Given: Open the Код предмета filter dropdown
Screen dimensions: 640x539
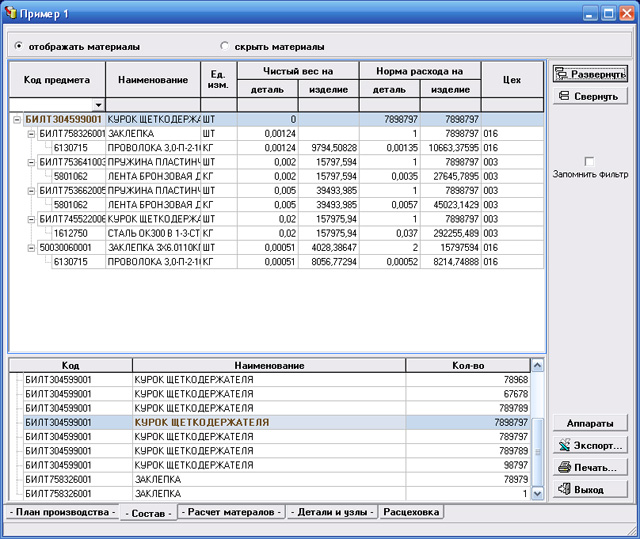Looking at the screenshot, I should pyautogui.click(x=98, y=104).
